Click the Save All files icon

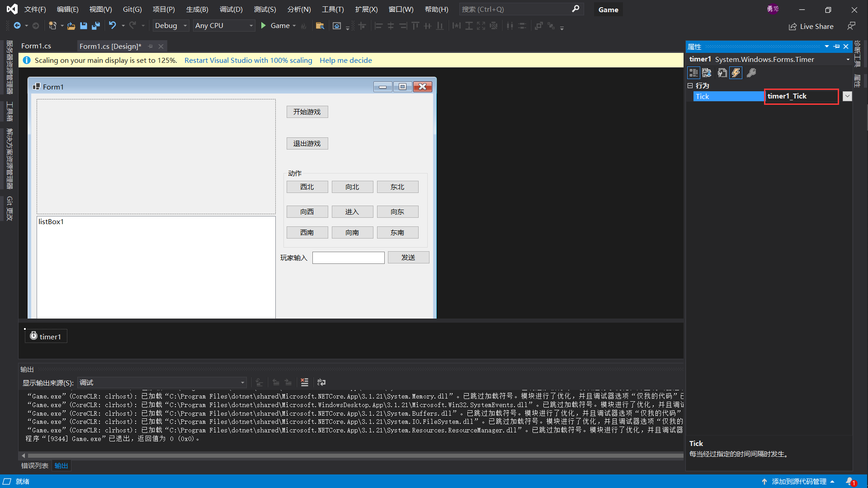(95, 26)
